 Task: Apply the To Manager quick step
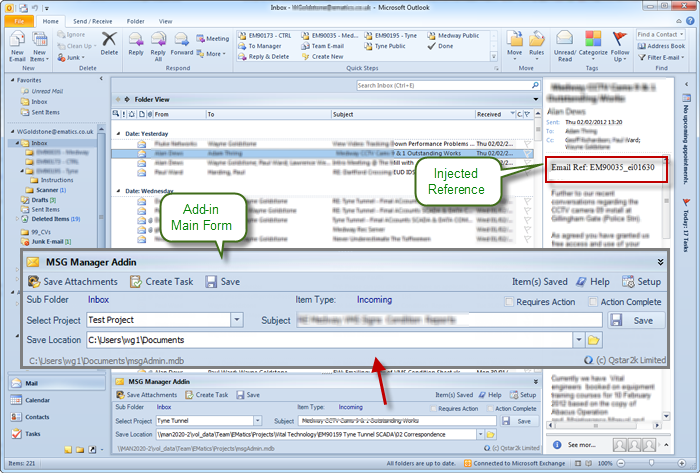pos(260,46)
